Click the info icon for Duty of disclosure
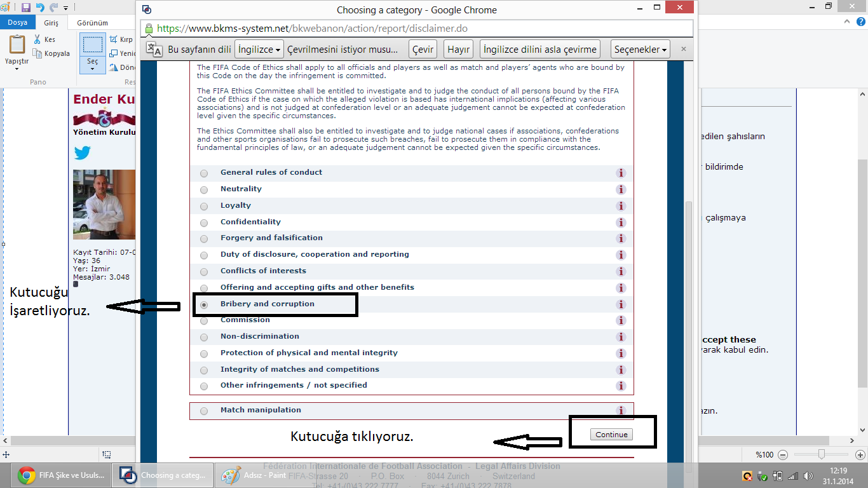Screen dimensions: 868x488 coord(621,255)
